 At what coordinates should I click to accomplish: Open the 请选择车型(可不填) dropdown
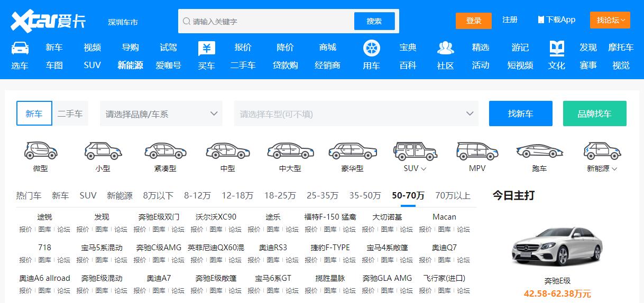(356, 113)
